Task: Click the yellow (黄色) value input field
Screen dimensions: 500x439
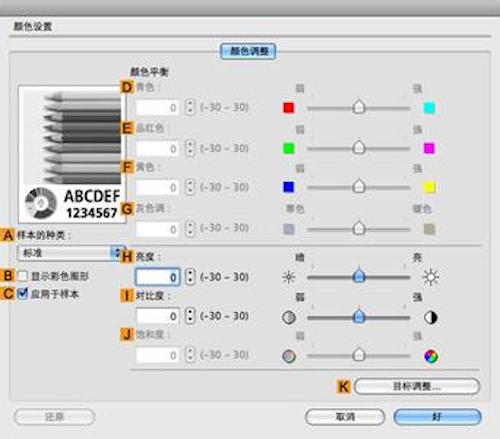Action: (x=158, y=187)
